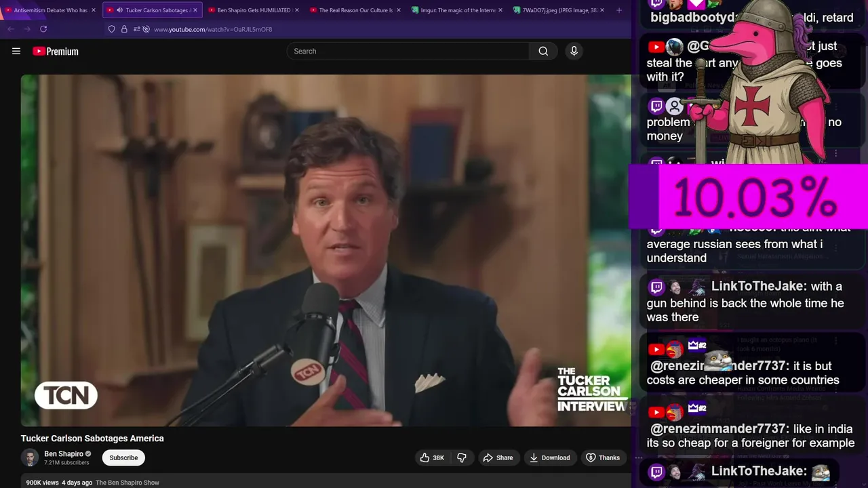The image size is (868, 488).
Task: Click the video player to pause
Action: (325, 250)
